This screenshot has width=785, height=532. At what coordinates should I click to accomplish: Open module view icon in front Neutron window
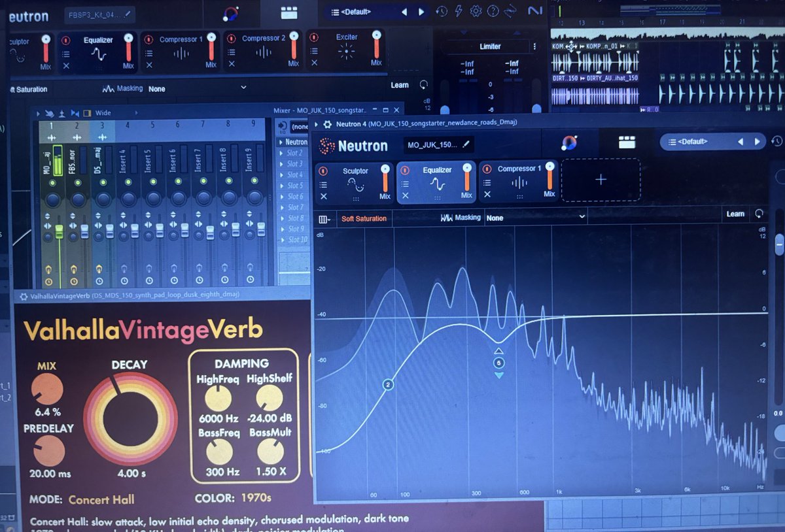tap(627, 142)
